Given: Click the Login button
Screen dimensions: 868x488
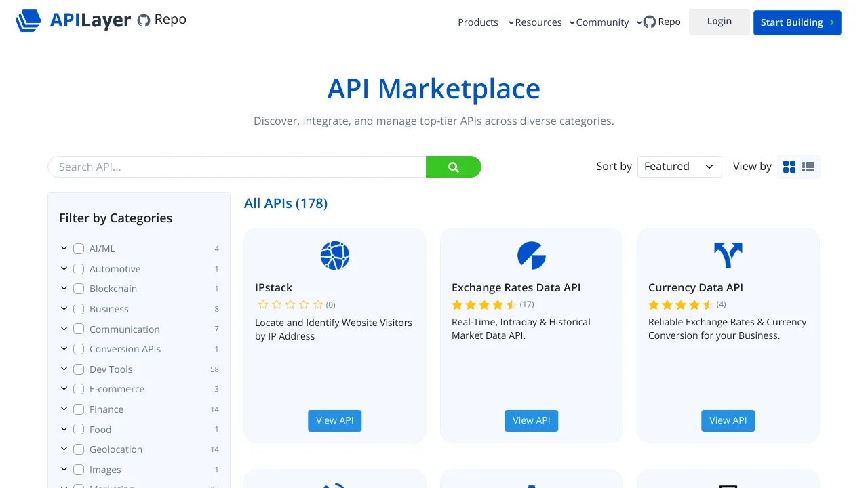Looking at the screenshot, I should click(719, 22).
